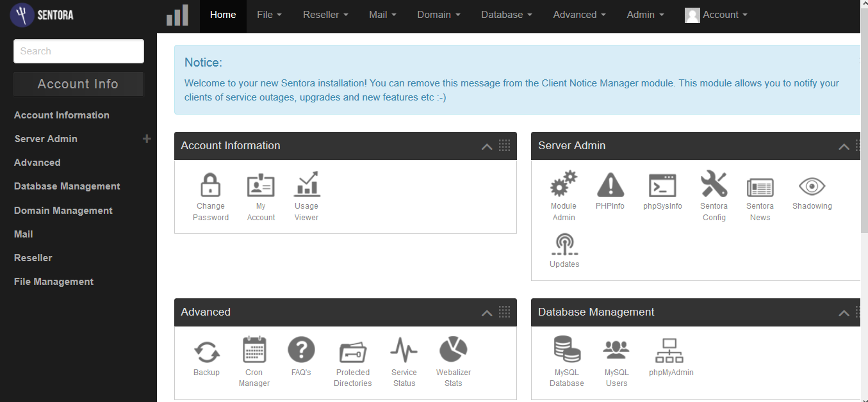The image size is (868, 402).
Task: Open the Account dropdown menu
Action: click(716, 15)
